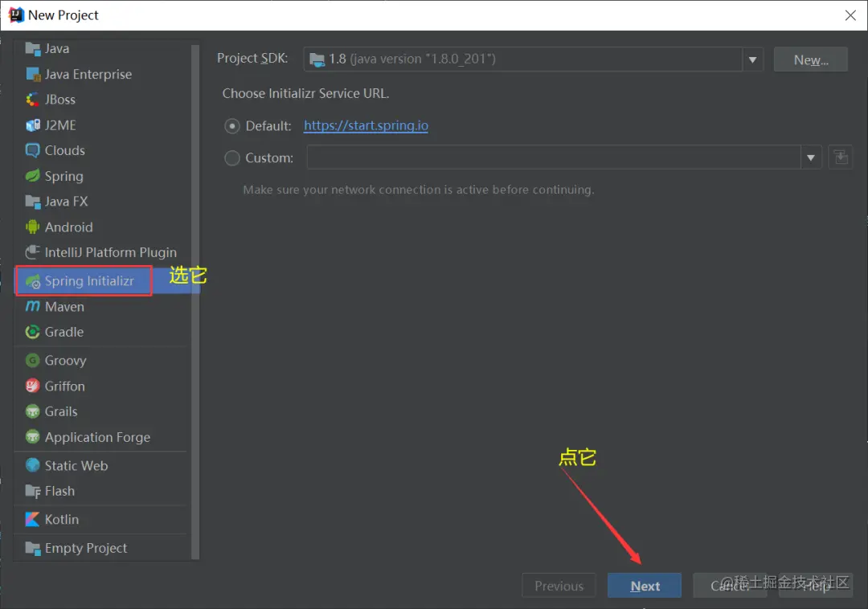Click the JBoss icon in the list
This screenshot has height=609, width=868.
[x=33, y=100]
